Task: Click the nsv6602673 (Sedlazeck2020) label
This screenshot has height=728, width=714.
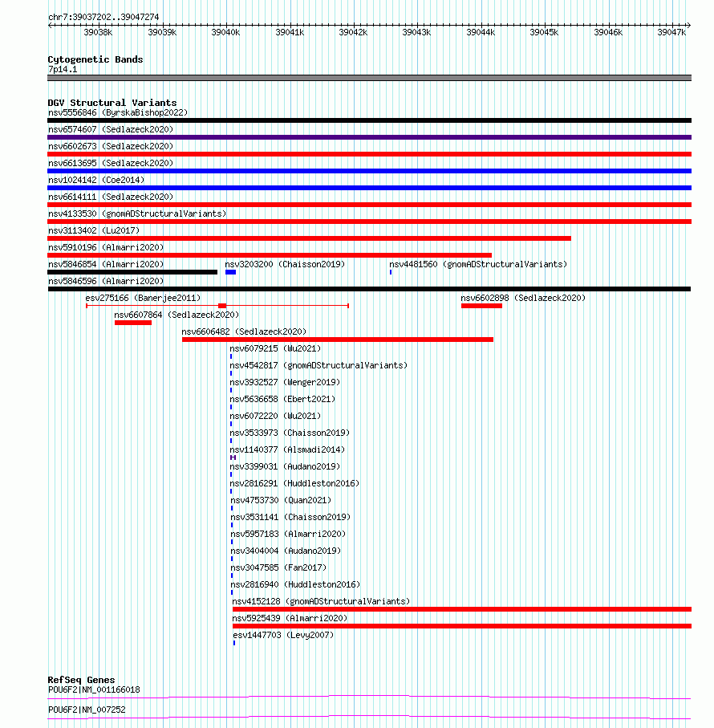Action: [x=111, y=146]
